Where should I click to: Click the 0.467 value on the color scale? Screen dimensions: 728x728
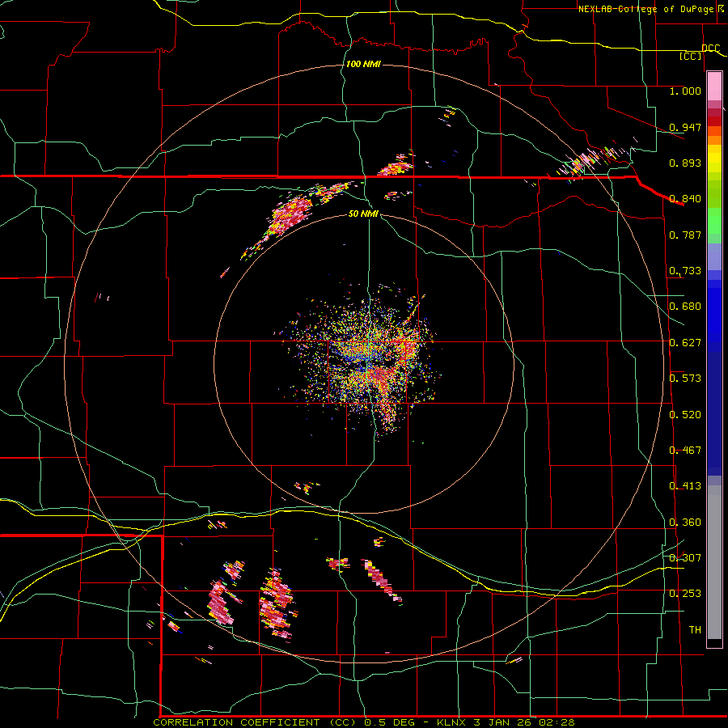point(685,451)
